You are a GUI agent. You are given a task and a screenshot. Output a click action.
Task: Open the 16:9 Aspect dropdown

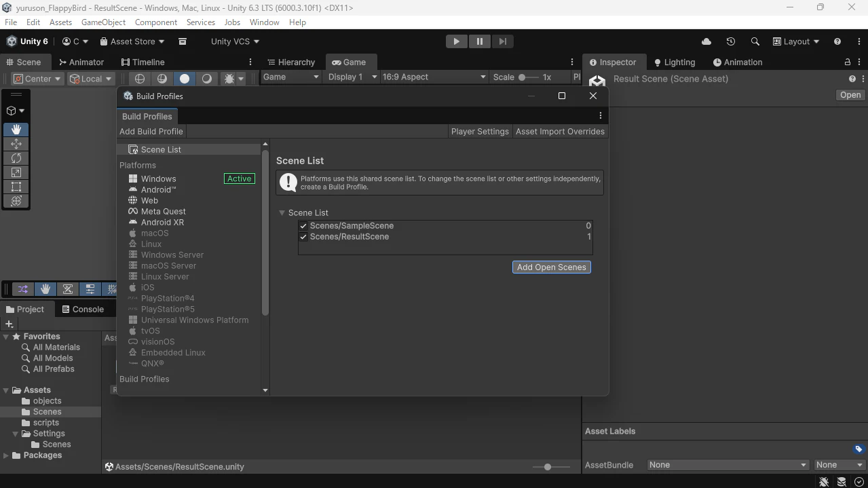[x=434, y=77]
